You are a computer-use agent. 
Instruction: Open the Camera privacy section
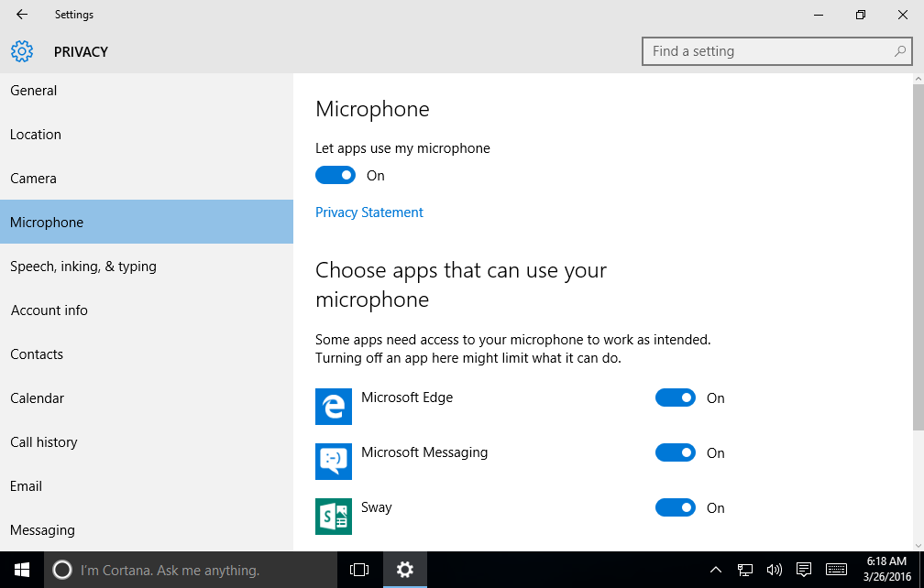click(146, 179)
